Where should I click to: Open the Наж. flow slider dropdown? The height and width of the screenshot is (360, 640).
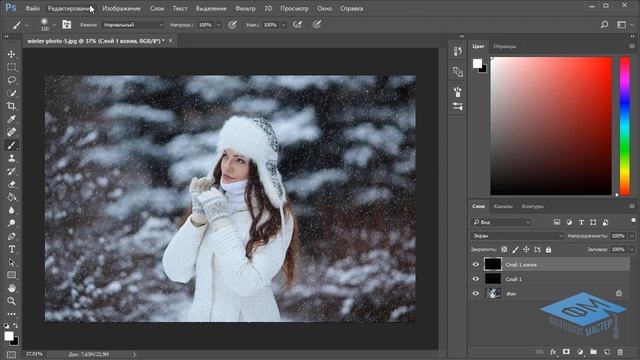coord(283,25)
